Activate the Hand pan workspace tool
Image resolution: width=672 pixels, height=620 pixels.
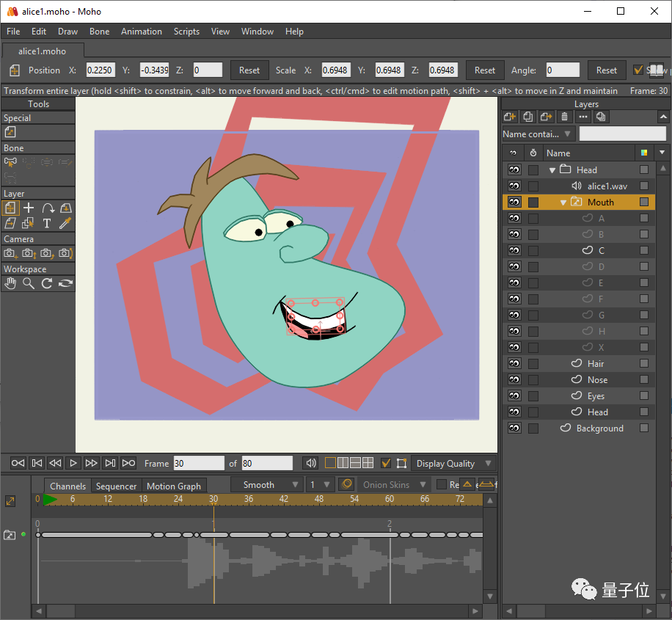pos(10,283)
